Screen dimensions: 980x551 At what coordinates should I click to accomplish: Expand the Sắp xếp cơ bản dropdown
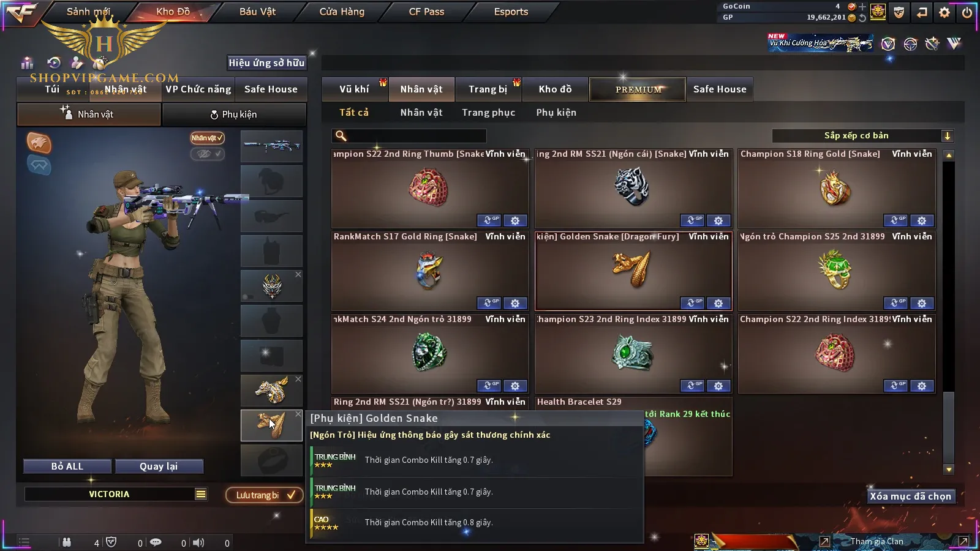(862, 136)
